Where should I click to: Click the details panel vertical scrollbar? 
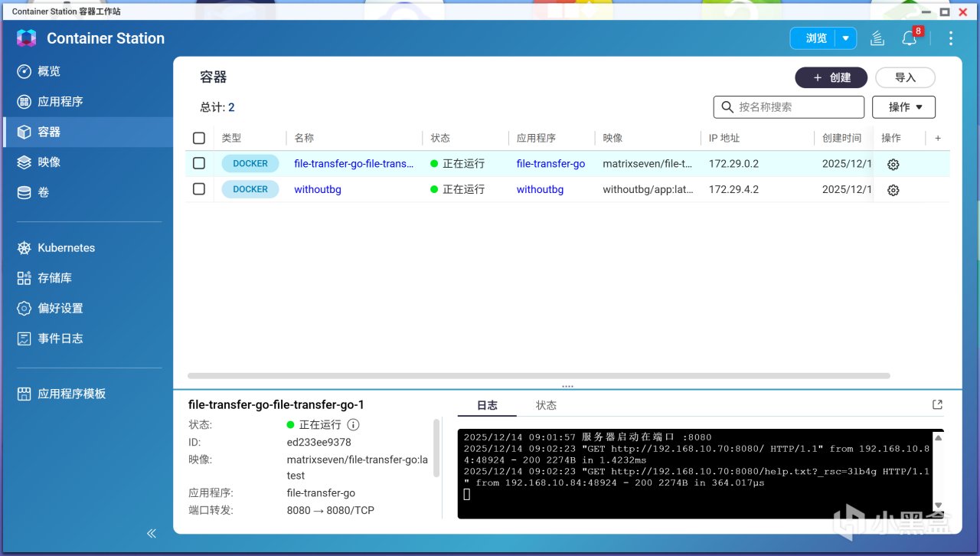click(x=436, y=448)
